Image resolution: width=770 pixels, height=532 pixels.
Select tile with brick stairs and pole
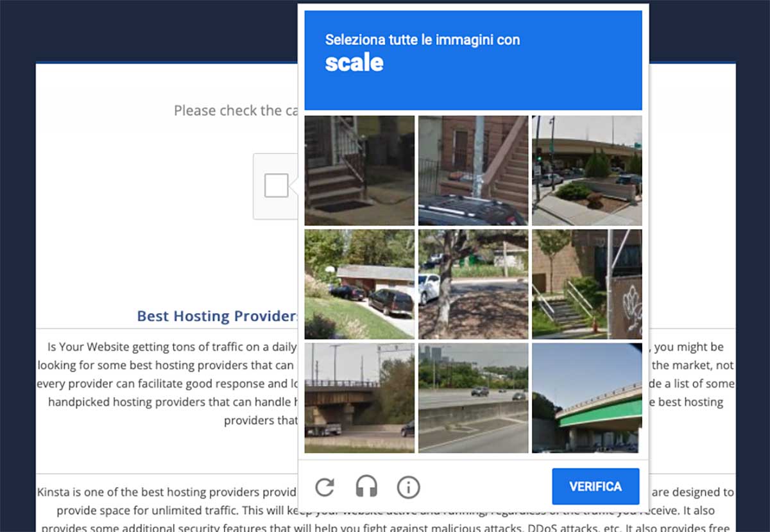point(474,171)
